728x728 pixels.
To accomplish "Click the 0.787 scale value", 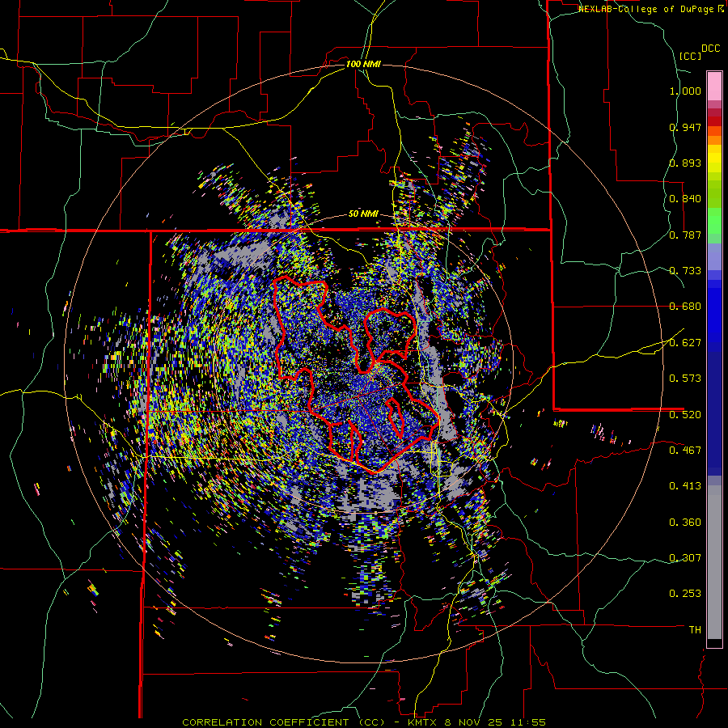I will click(x=685, y=235).
